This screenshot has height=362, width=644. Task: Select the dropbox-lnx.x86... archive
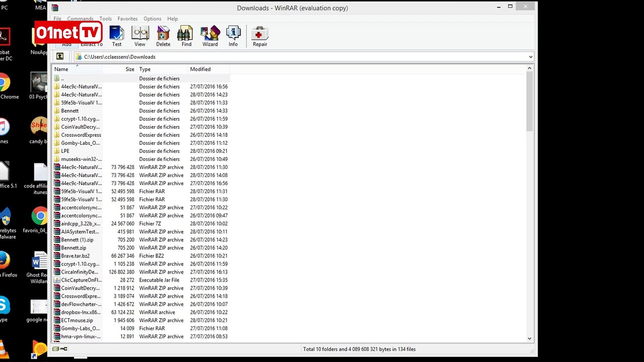(141, 312)
